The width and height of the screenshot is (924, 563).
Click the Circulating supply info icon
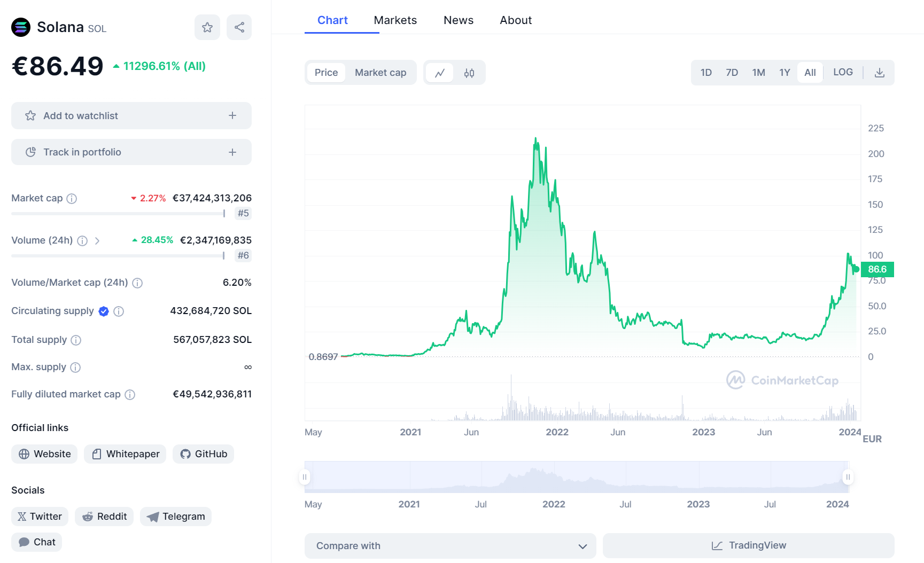pyautogui.click(x=119, y=311)
